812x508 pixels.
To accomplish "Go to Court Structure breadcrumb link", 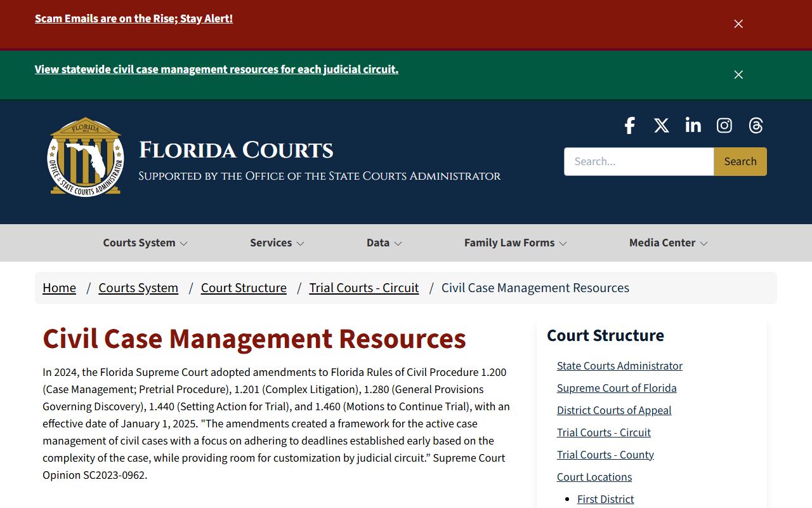I will (x=244, y=288).
